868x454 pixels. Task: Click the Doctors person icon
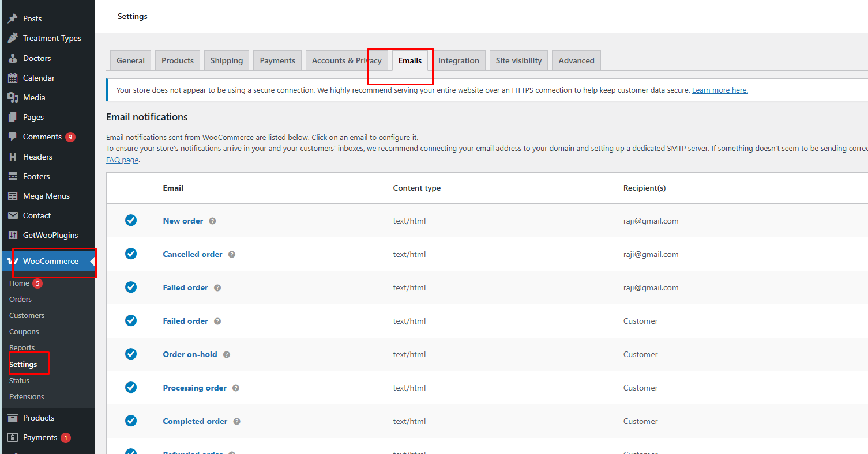coord(13,58)
